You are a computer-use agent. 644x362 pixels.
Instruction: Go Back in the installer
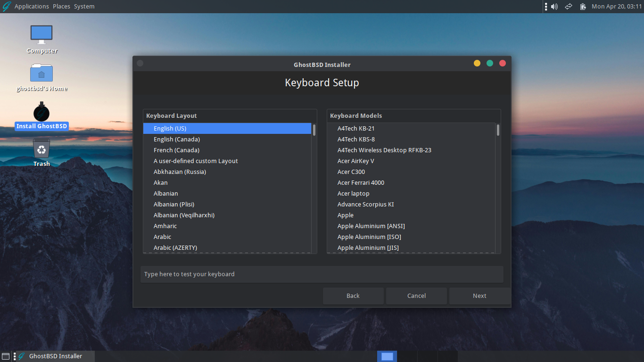(353, 296)
